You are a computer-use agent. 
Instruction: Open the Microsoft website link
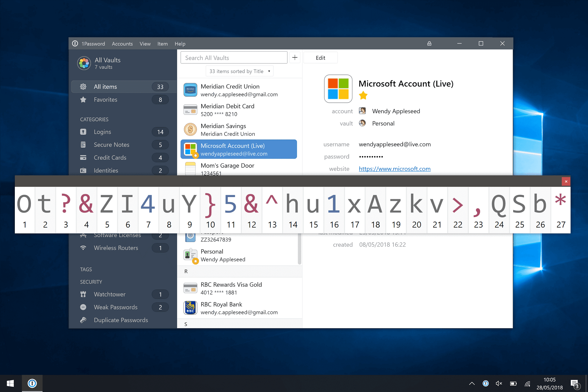pyautogui.click(x=395, y=168)
